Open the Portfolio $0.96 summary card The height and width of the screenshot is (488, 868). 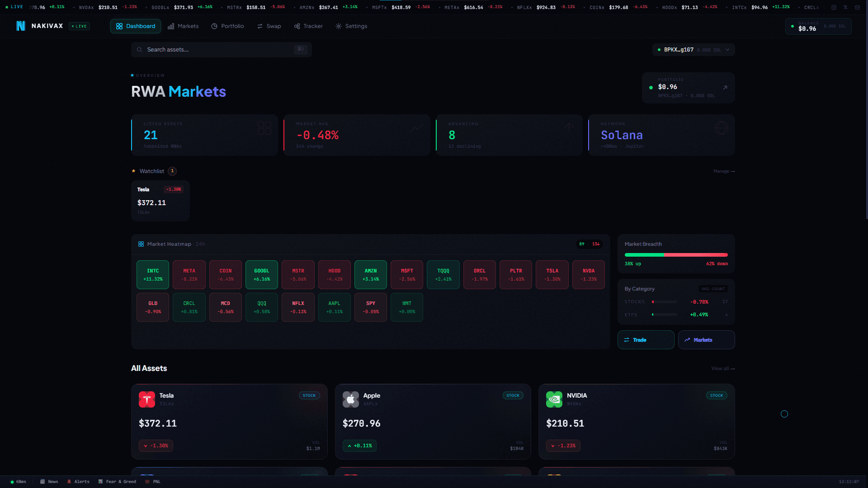pos(689,88)
